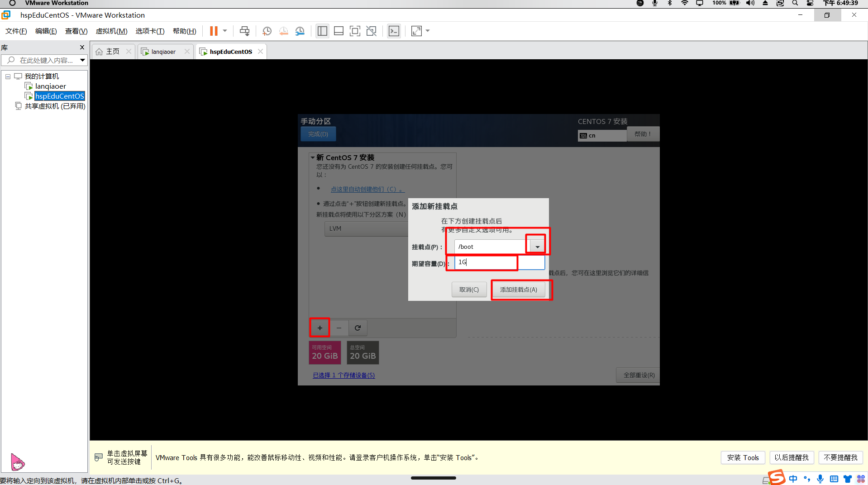Image resolution: width=868 pixels, height=485 pixels.
Task: Collapse the 新 CentOS 7 安装 section
Action: [312, 157]
